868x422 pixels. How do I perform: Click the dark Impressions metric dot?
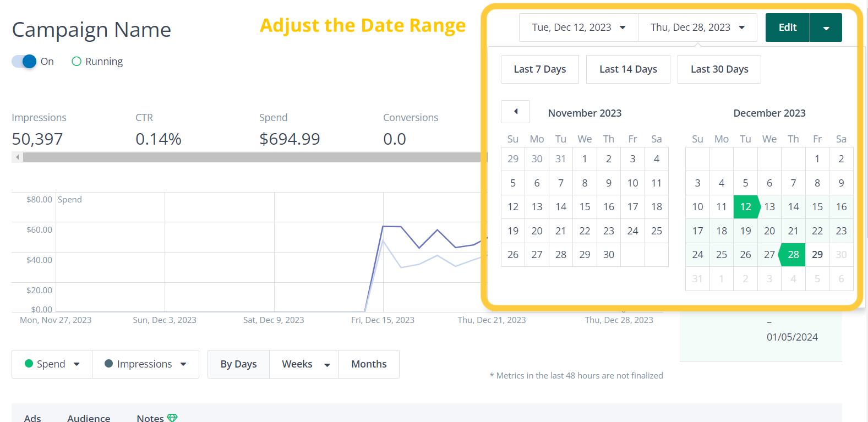tap(109, 364)
